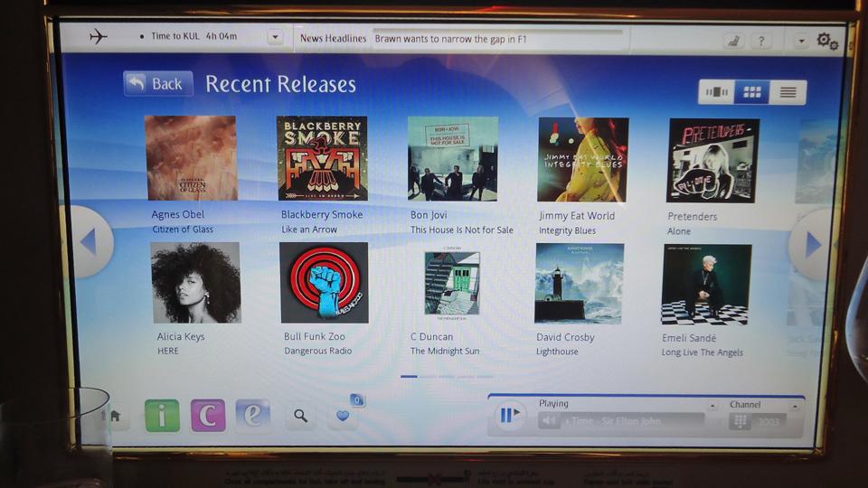Click the Back button
This screenshot has width=868, height=488.
click(x=158, y=83)
